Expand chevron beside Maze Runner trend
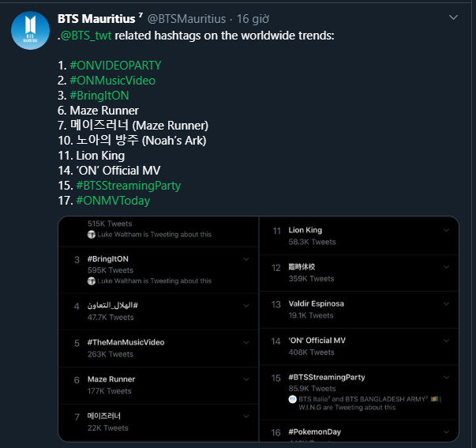 coord(245,380)
